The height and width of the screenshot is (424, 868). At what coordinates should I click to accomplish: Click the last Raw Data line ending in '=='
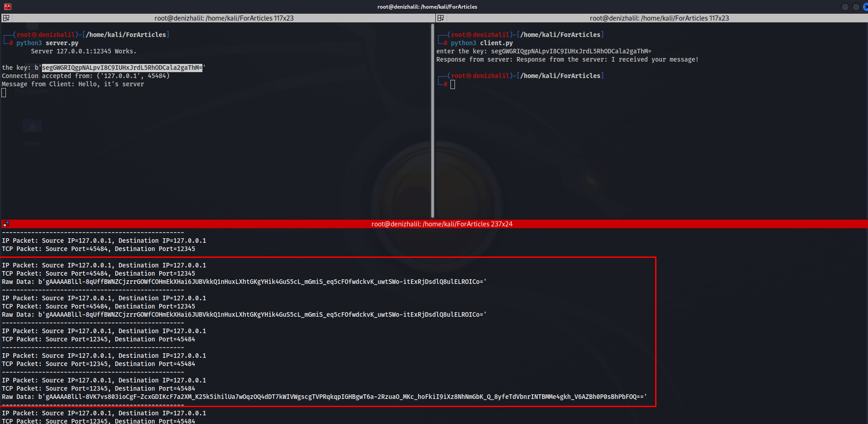[x=324, y=397]
